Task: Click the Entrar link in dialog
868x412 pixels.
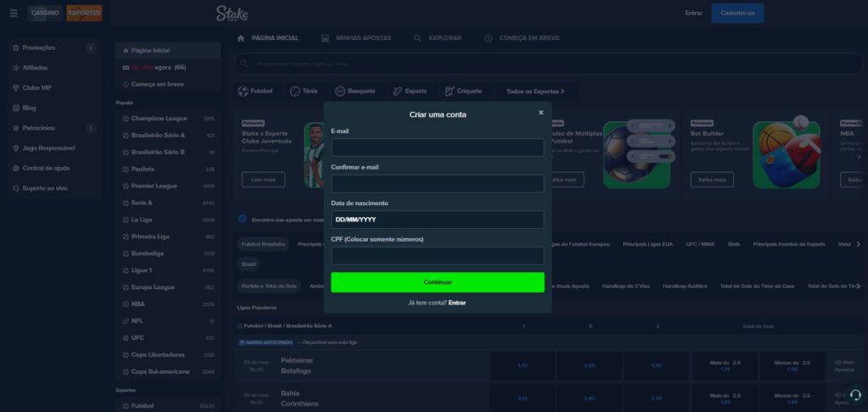Action: point(457,303)
